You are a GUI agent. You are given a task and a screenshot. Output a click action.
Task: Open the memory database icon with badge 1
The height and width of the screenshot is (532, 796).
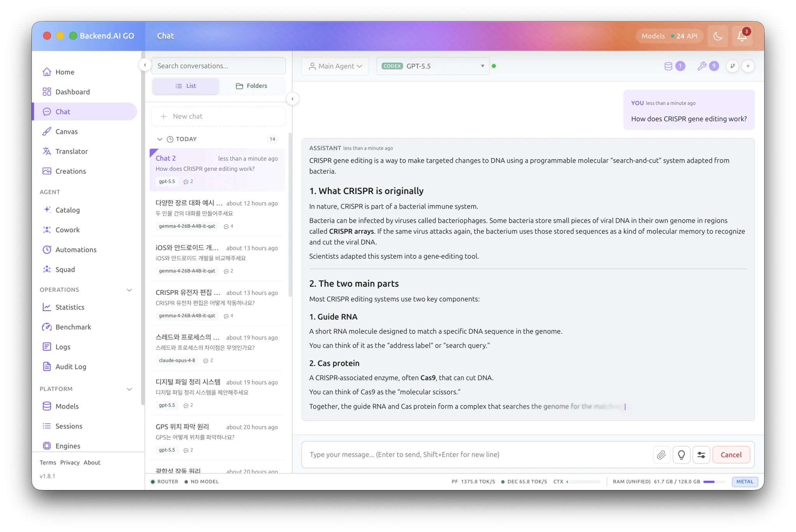click(x=674, y=66)
